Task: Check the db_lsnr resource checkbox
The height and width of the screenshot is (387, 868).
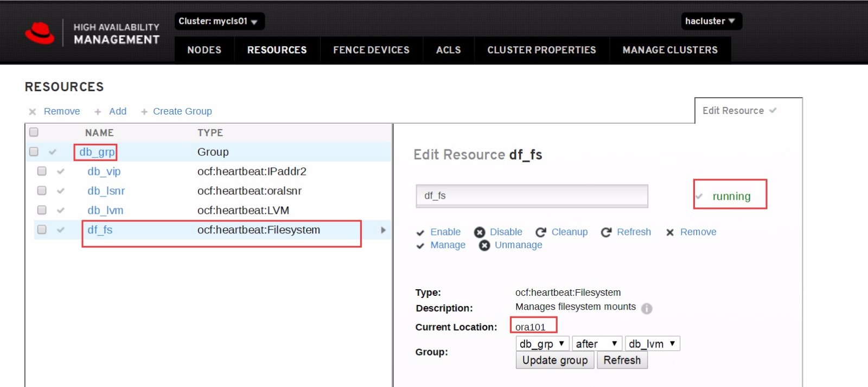Action: coord(42,191)
